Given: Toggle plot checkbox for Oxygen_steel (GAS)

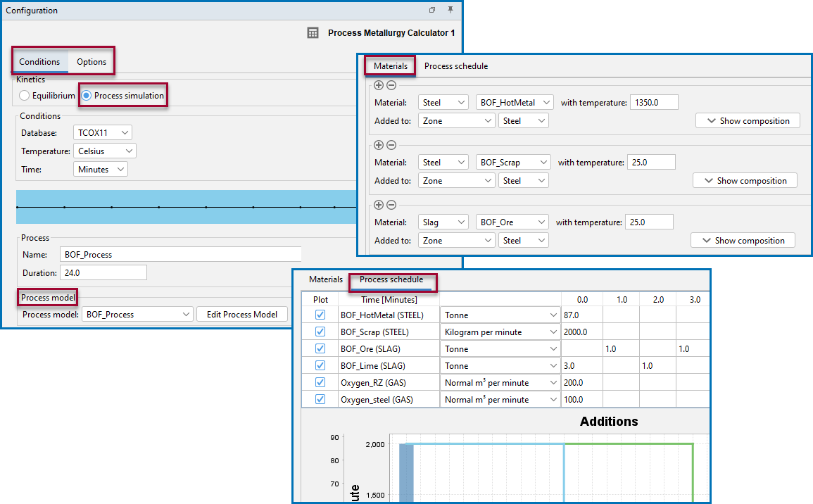Looking at the screenshot, I should [x=320, y=399].
